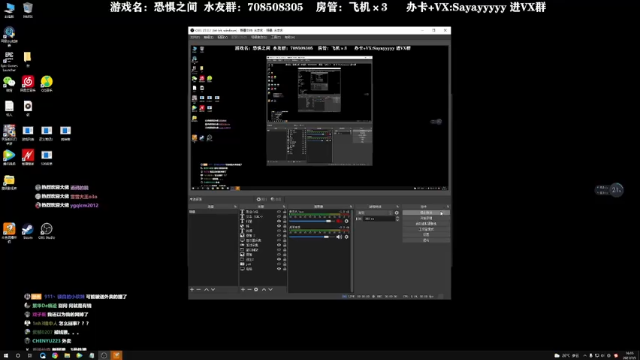Open the Tencent Video desktop icon
Screen dimensions: 640x360
9,157
